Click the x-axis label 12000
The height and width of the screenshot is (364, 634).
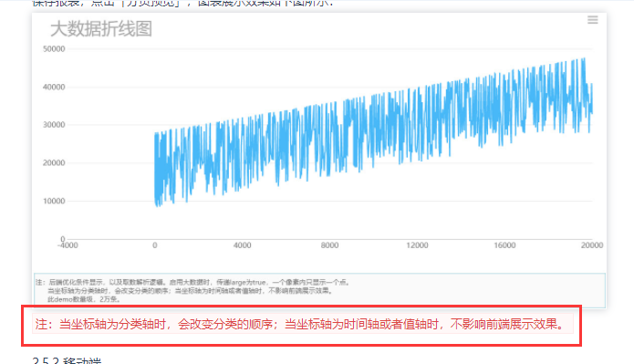coord(417,245)
